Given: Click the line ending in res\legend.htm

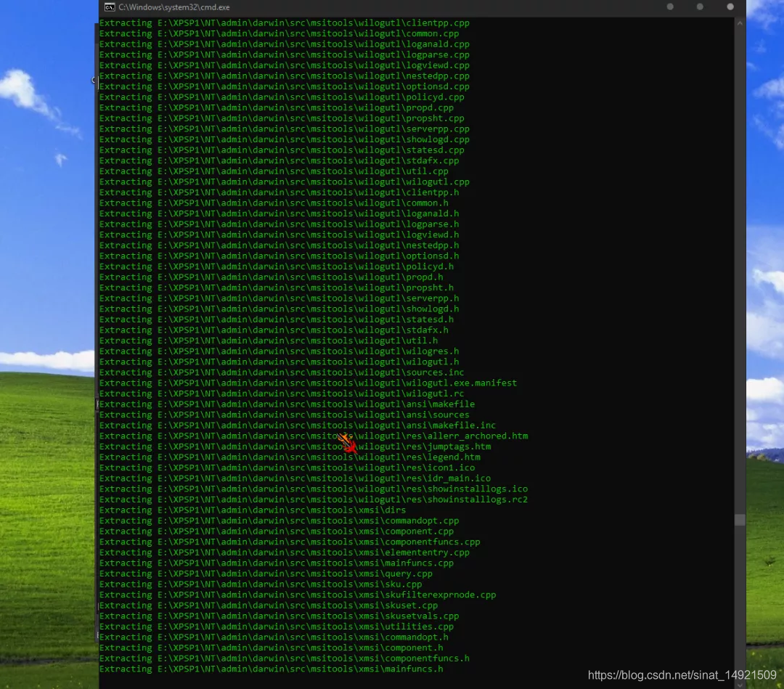Looking at the screenshot, I should (x=290, y=457).
